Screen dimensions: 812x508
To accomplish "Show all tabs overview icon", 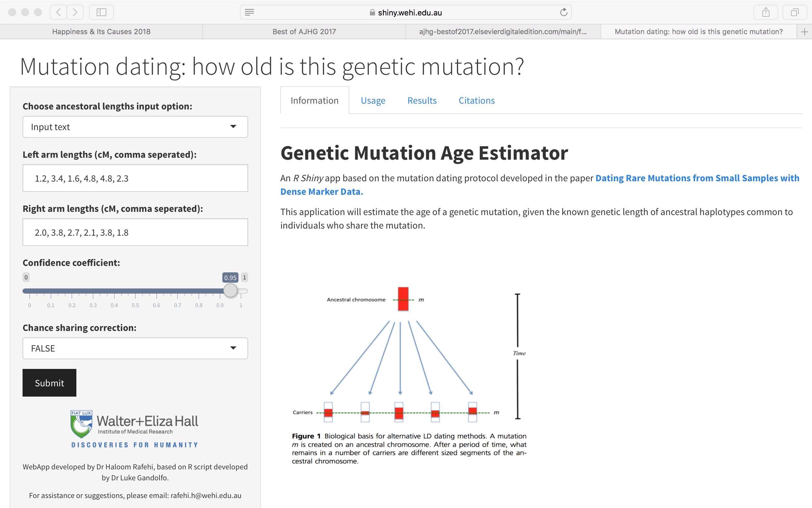I will 795,13.
